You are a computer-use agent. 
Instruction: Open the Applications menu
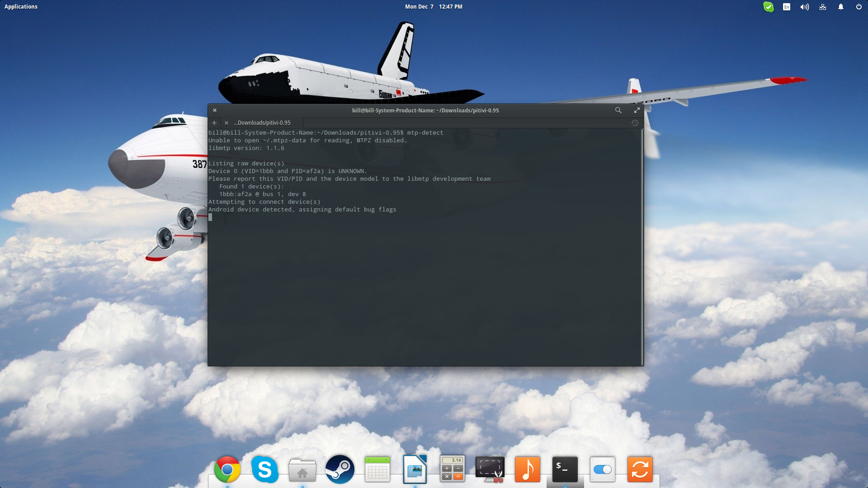pos(21,7)
